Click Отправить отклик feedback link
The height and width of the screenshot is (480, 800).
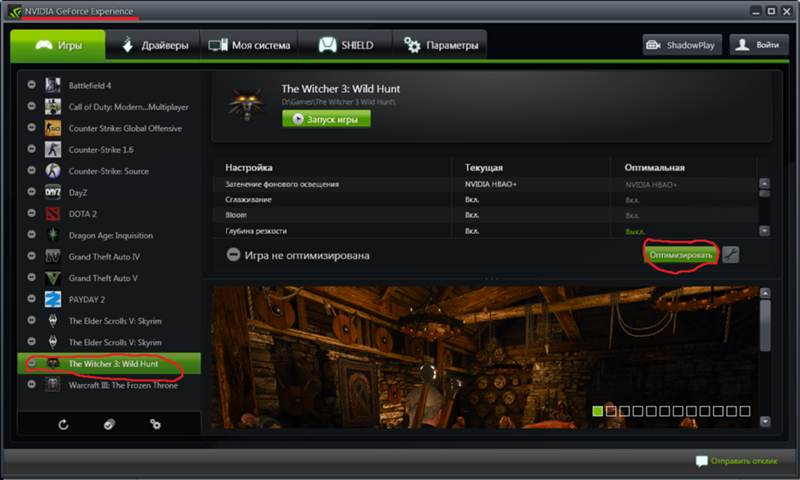737,461
